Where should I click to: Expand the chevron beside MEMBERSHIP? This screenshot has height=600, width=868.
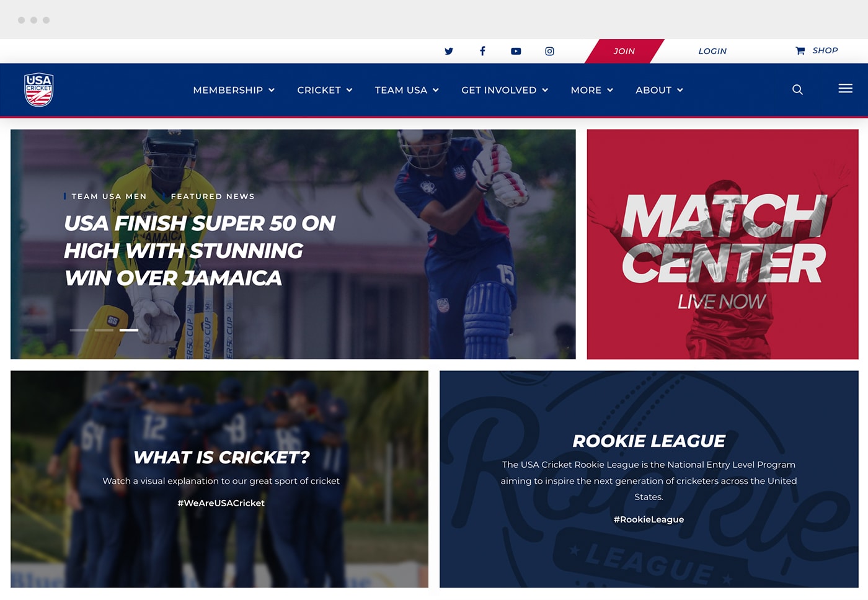coord(272,90)
